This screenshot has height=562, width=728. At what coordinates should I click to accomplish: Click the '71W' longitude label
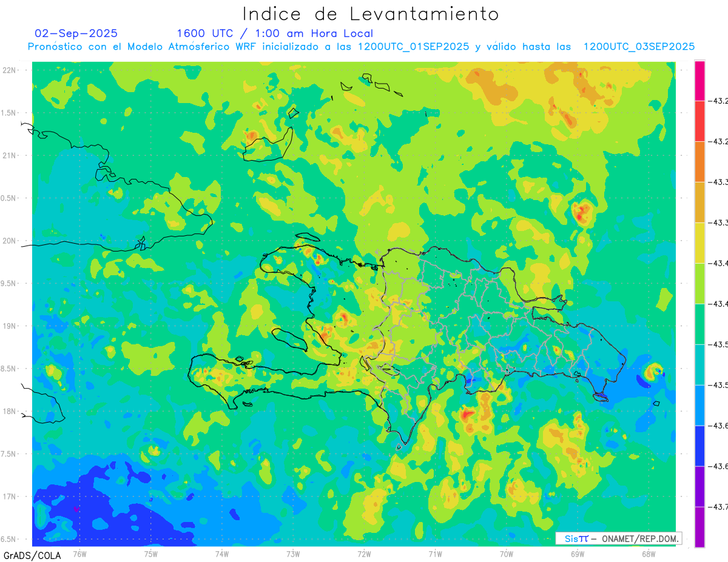(x=435, y=554)
